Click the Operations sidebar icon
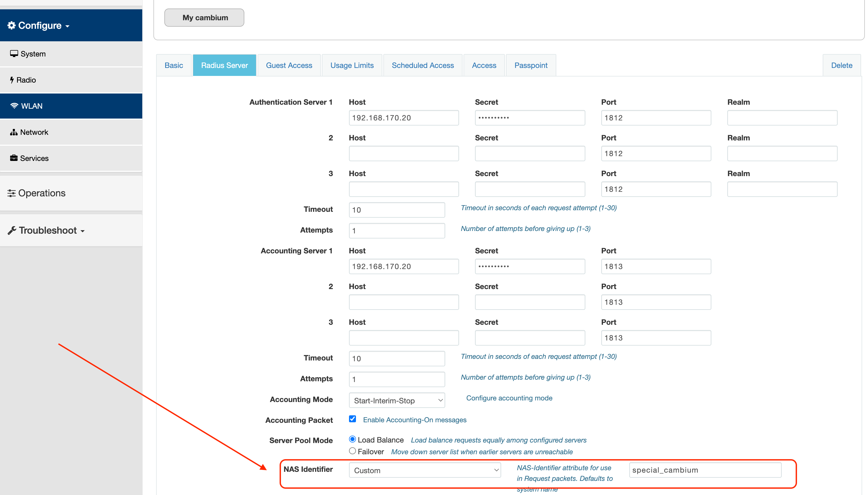This screenshot has height=495, width=868. coord(11,193)
